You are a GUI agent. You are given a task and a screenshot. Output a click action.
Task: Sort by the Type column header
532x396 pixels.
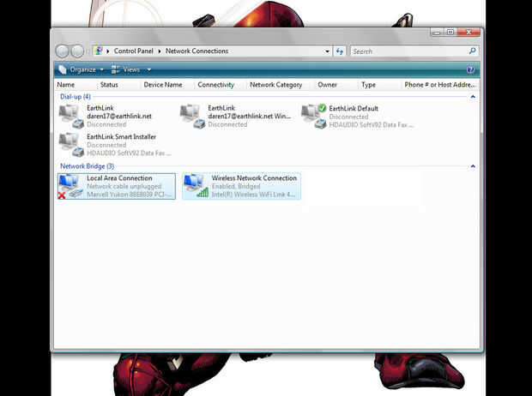coord(368,85)
